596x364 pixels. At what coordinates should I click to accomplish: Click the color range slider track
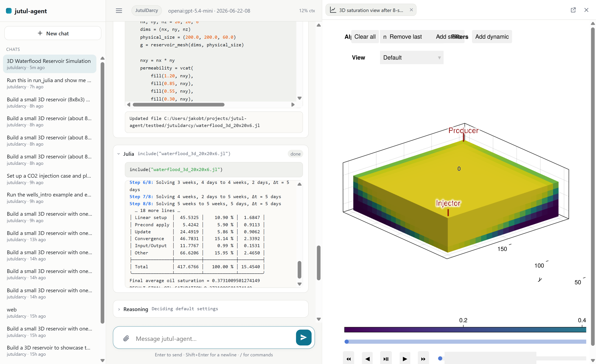coord(466,341)
